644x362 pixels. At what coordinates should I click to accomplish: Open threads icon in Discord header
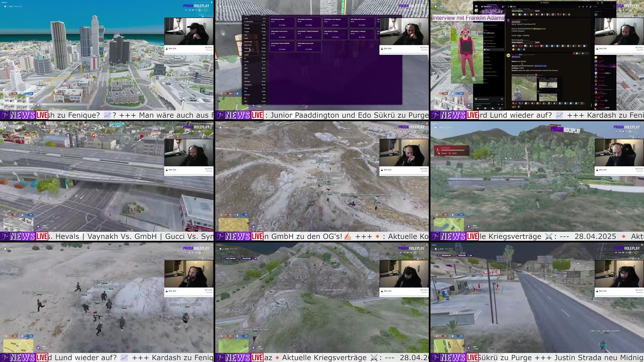click(579, 7)
